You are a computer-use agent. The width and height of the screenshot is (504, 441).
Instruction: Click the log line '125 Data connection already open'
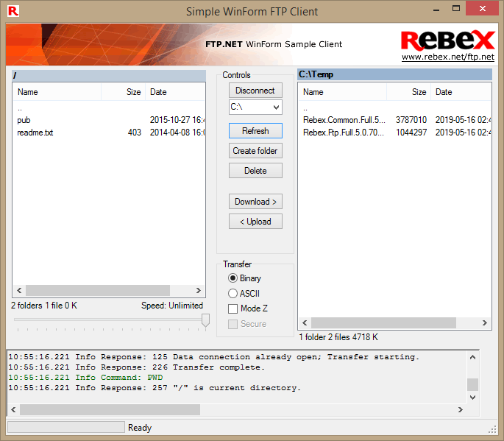pos(214,357)
